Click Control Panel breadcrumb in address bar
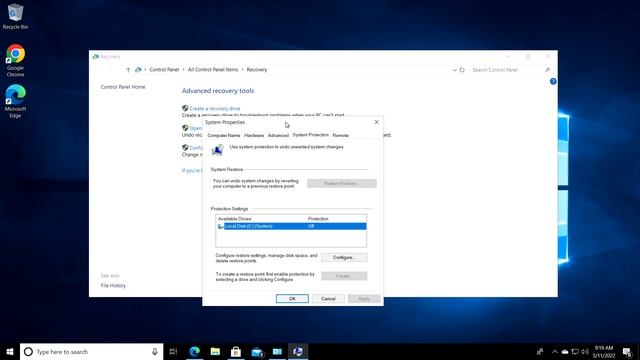This screenshot has width=640, height=360. 164,70
